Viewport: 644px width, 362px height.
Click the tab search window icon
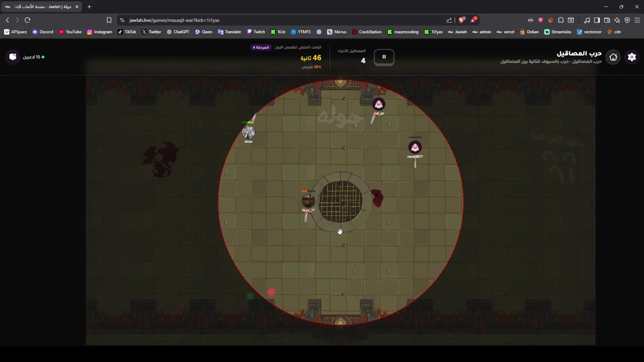(571, 20)
